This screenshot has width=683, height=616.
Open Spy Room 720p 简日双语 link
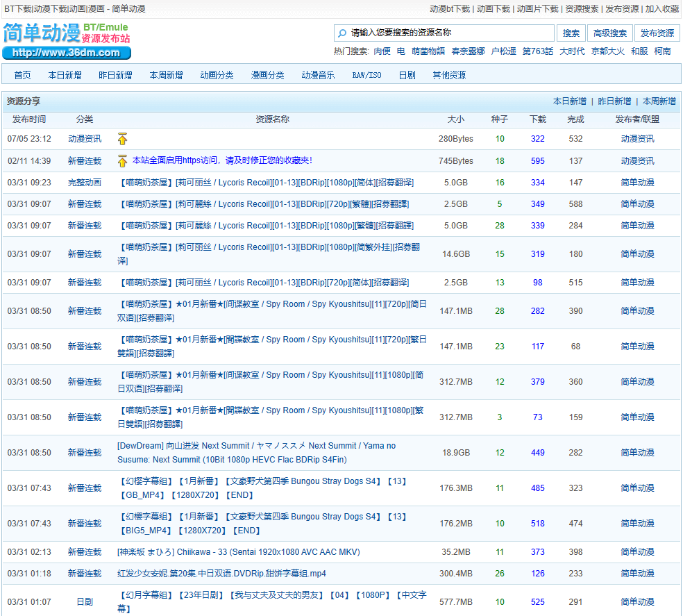pyautogui.click(x=272, y=311)
